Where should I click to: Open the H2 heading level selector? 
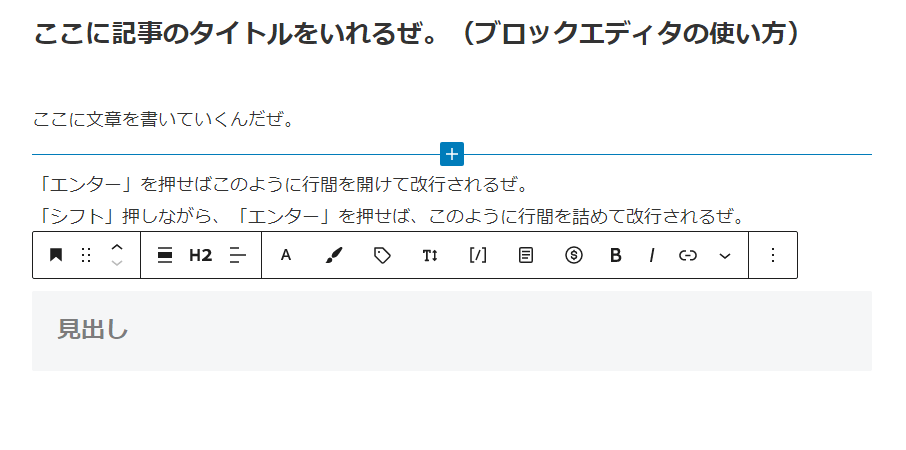coord(200,255)
